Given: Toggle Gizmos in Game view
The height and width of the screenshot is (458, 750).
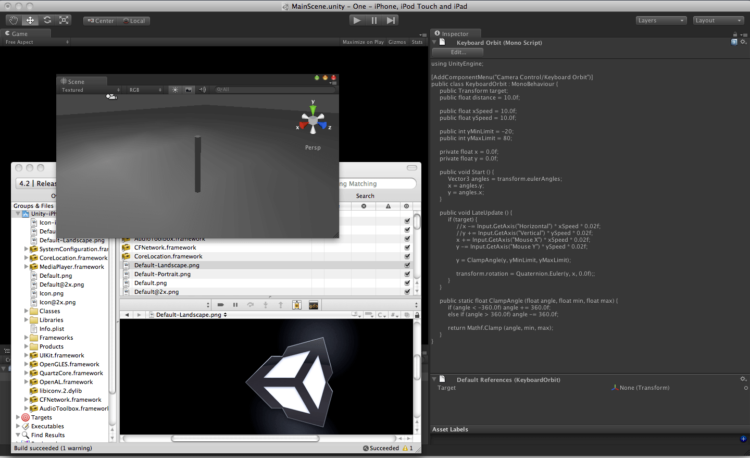Looking at the screenshot, I should click(397, 42).
